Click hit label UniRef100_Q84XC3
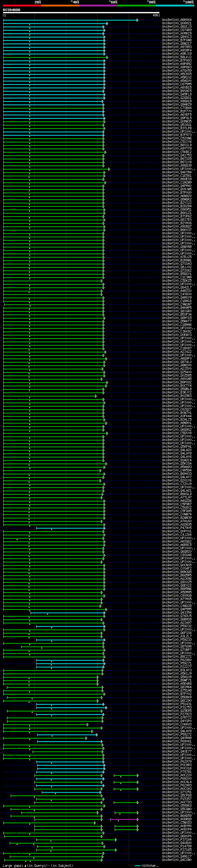The width and height of the screenshot is (197, 868). 176,37
